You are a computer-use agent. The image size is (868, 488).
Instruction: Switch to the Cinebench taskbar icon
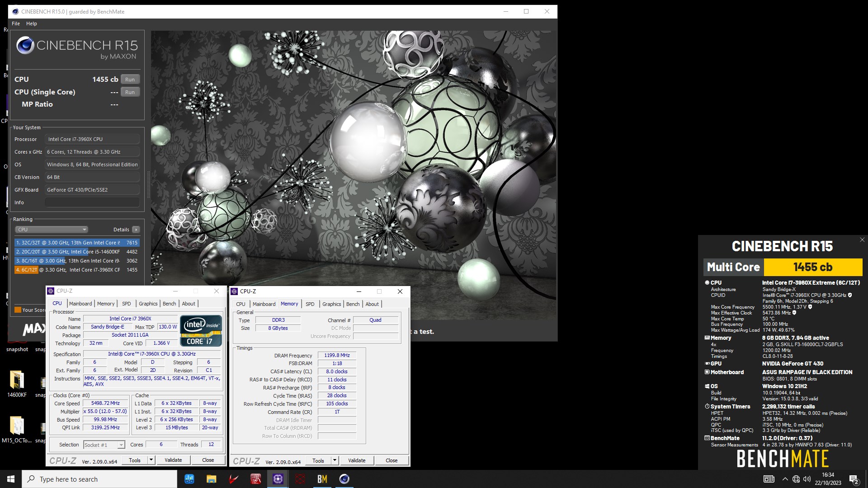(344, 479)
